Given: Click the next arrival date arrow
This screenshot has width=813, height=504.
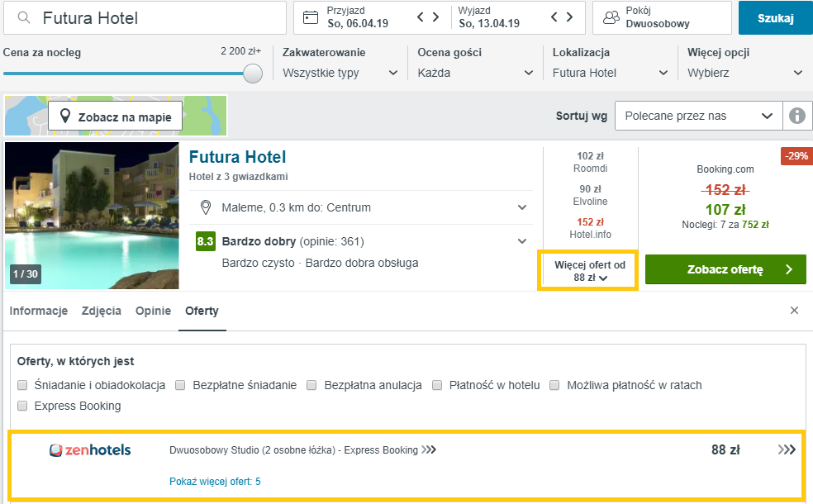Looking at the screenshot, I should tap(445, 17).
